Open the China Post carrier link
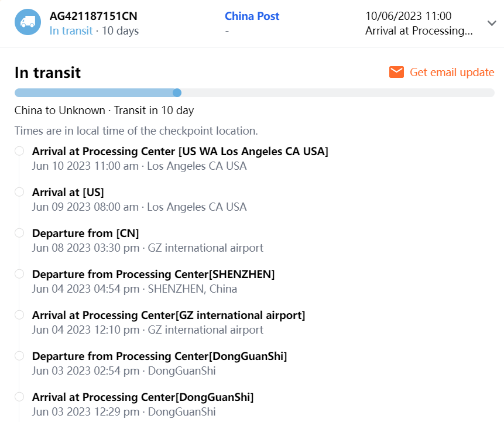This screenshot has height=422, width=504. click(x=252, y=16)
